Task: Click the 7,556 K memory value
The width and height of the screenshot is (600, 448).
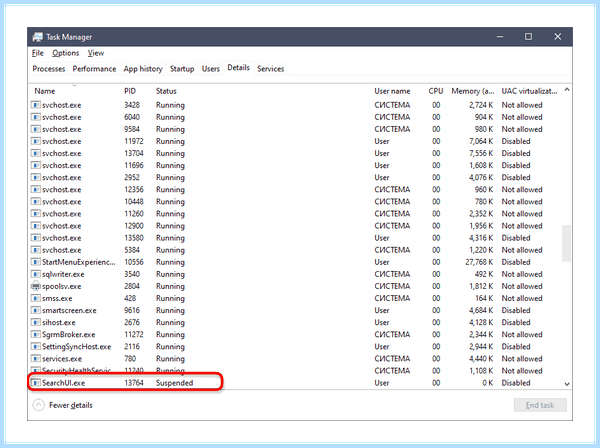Action: [481, 153]
